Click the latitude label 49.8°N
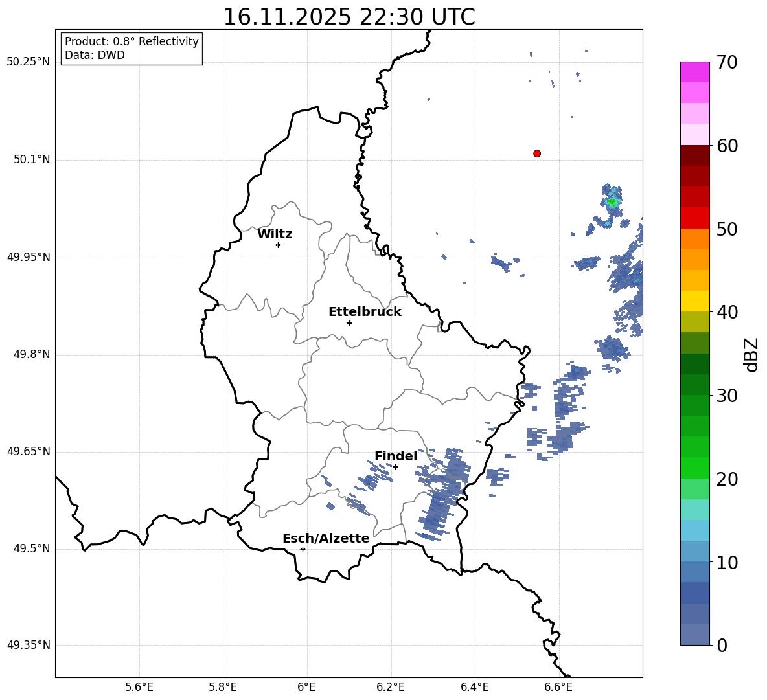Screen dimensions: 767x700 point(32,354)
